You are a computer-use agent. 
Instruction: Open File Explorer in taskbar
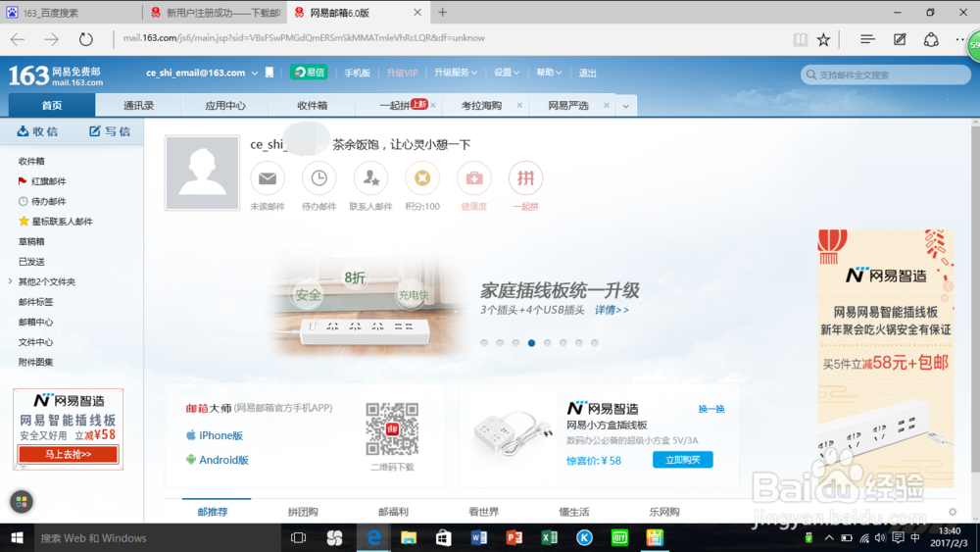[x=409, y=537]
